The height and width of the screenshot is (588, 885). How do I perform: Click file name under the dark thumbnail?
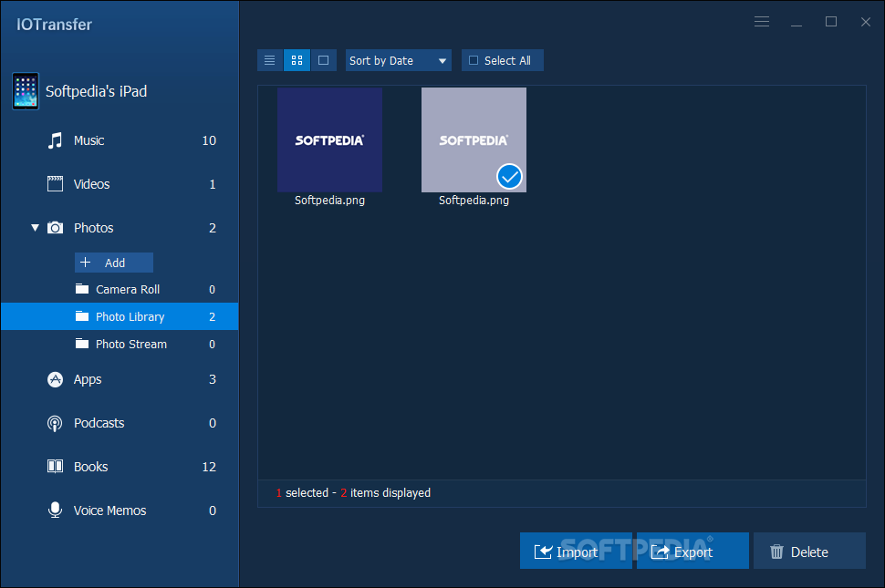click(329, 201)
